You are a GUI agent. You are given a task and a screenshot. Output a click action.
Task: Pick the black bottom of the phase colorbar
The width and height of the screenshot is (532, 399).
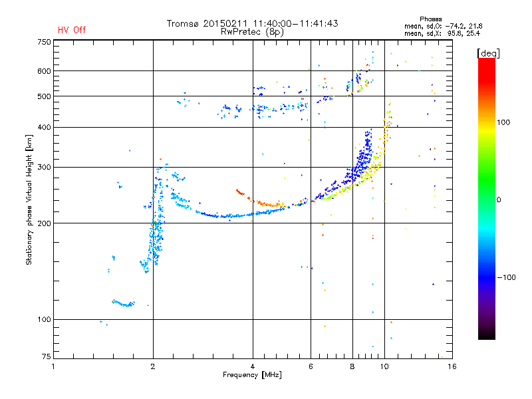487,334
